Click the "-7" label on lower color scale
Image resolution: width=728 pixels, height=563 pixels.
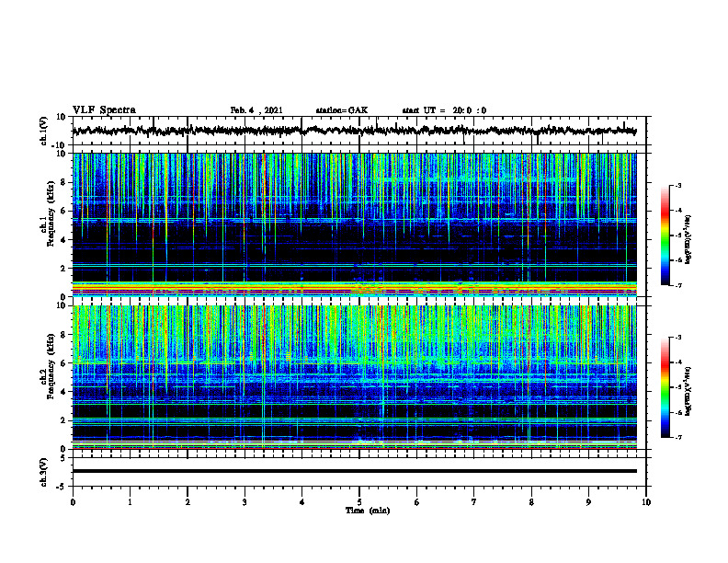(677, 437)
